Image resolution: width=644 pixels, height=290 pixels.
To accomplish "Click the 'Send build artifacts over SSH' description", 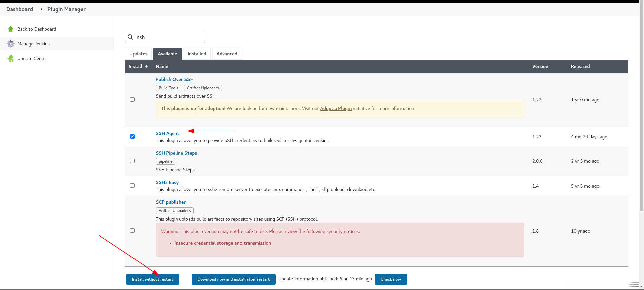I will pos(185,96).
